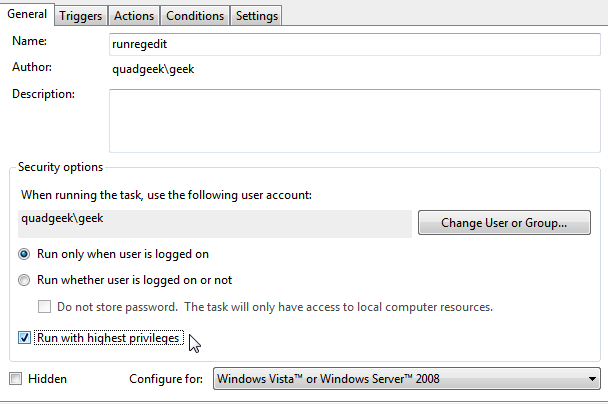Show the Settings tab
The height and width of the screenshot is (404, 608).
tap(256, 16)
